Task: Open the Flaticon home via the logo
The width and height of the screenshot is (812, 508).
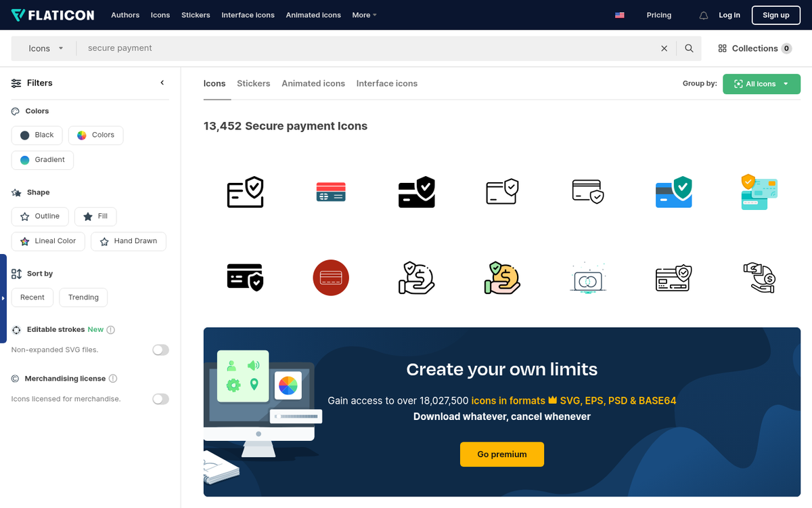Action: 53,14
